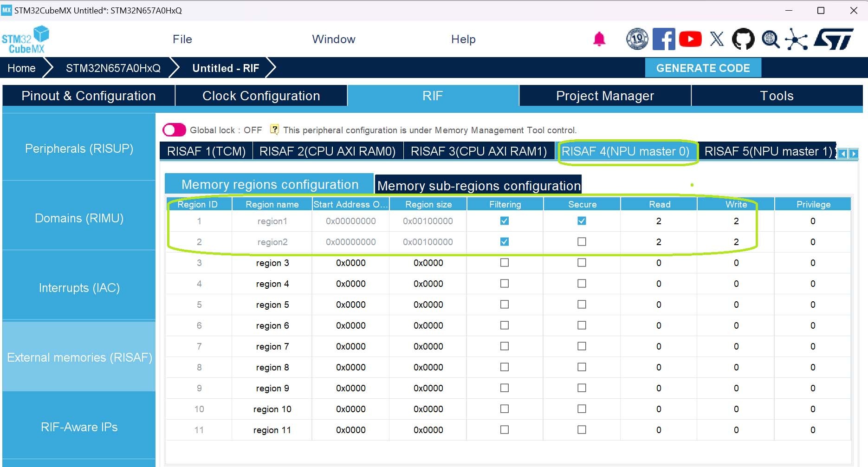Open the GitHub icon link
Viewport: 868px width, 467px height.
[743, 39]
